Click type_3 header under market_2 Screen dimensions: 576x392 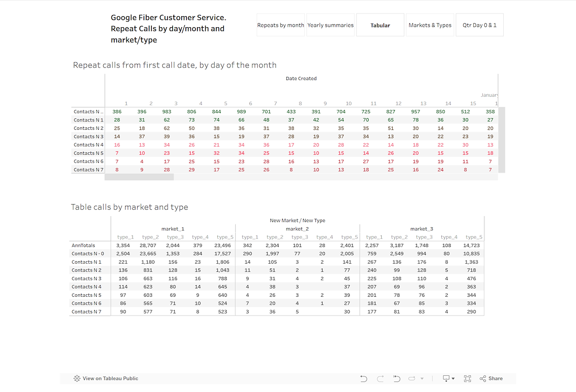pos(300,237)
